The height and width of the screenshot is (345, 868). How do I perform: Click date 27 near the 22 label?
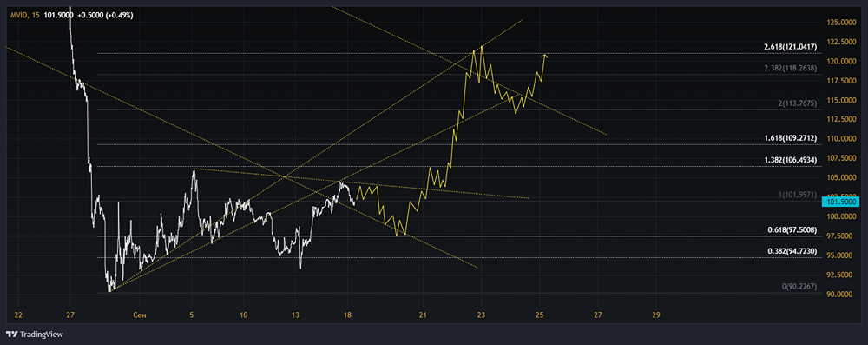pyautogui.click(x=70, y=315)
